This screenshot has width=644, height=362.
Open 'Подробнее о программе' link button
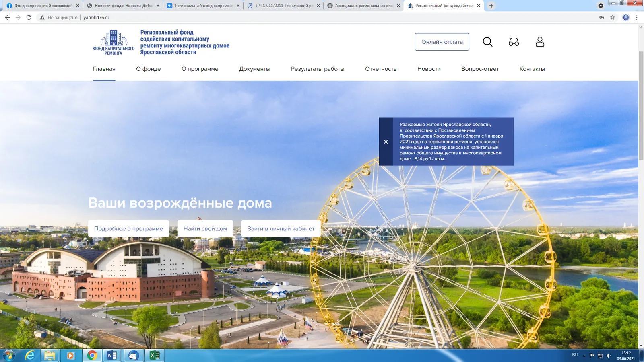pos(128,228)
